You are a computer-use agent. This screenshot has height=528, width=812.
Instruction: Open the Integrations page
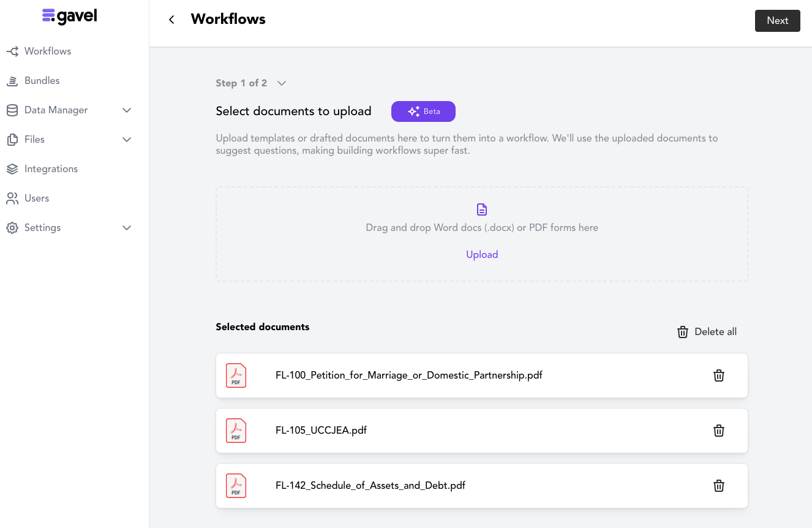point(51,169)
